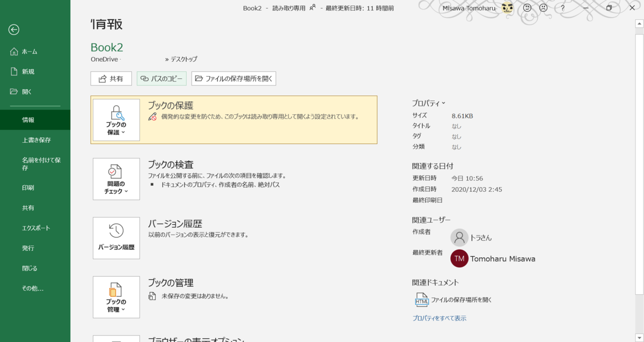Click the share people icon next to 読み取り専用

click(x=312, y=8)
